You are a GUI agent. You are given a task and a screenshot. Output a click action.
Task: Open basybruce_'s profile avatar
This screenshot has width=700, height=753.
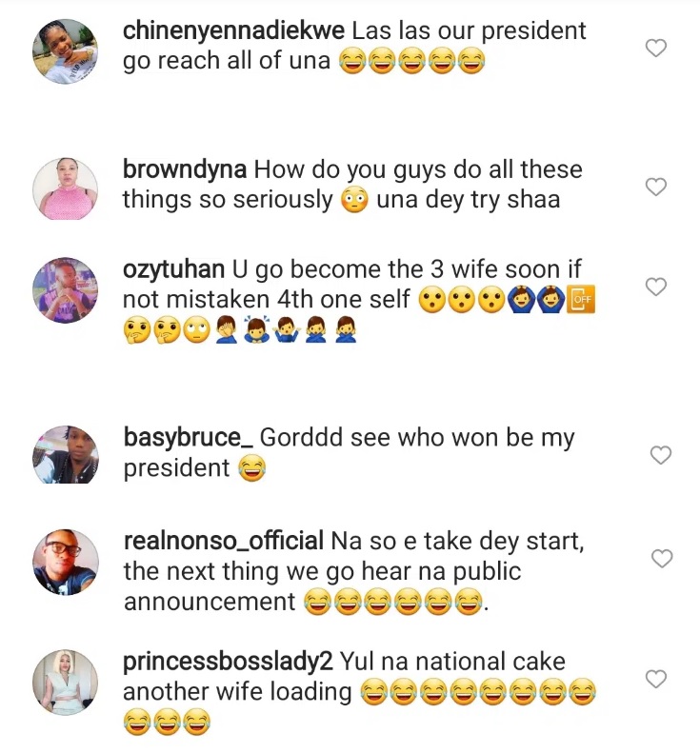66,455
